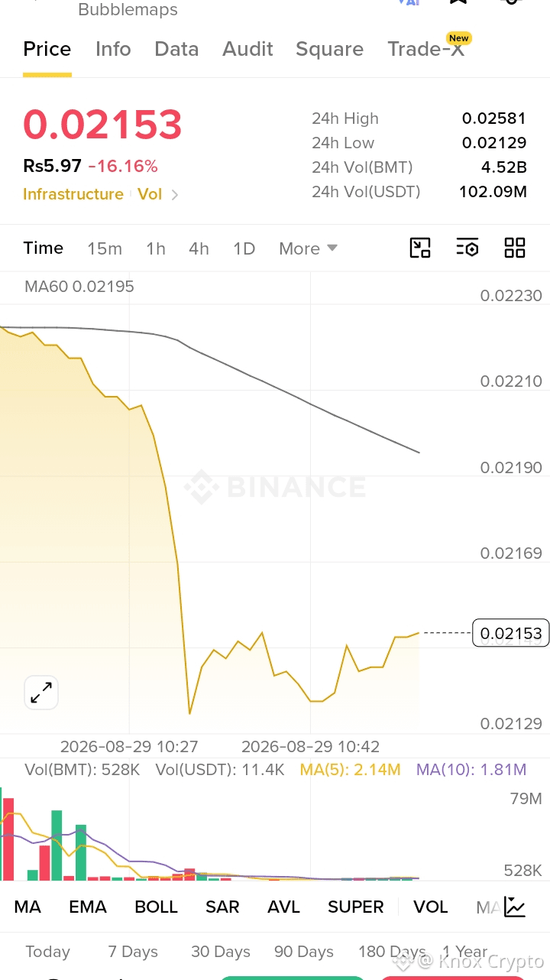The height and width of the screenshot is (980, 550).
Task: Select the 7 Days performance range
Action: coord(133,952)
